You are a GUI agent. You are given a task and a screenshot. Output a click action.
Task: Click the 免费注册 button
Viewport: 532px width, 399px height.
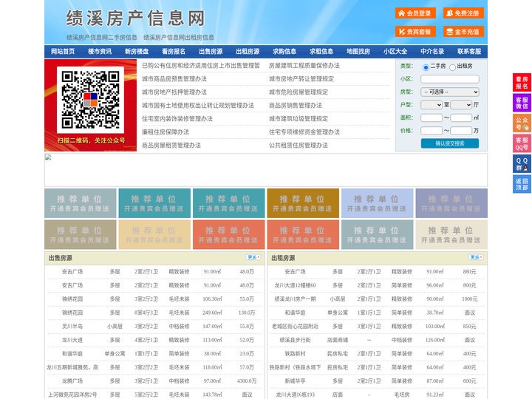tap(463, 13)
